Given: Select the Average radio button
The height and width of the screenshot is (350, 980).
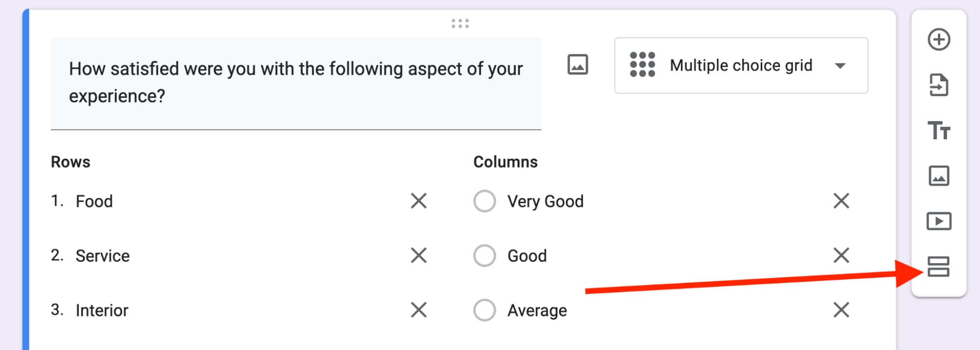Looking at the screenshot, I should coord(484,310).
